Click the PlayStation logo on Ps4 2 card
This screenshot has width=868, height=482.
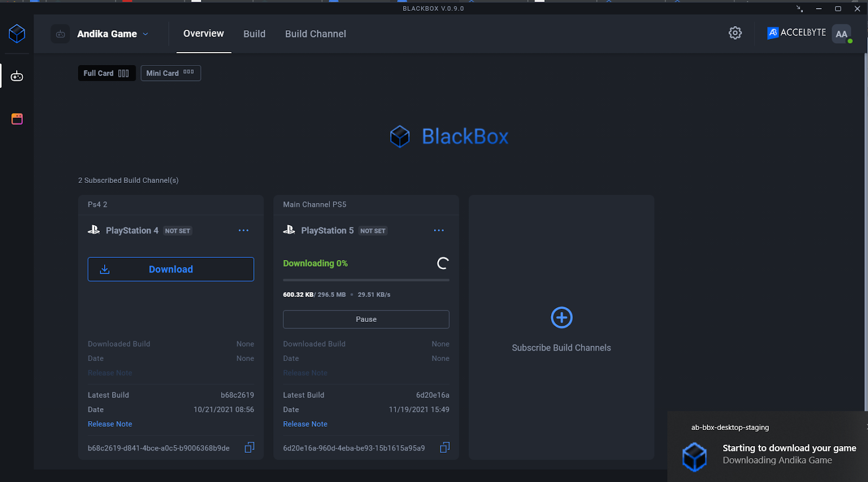tap(94, 230)
